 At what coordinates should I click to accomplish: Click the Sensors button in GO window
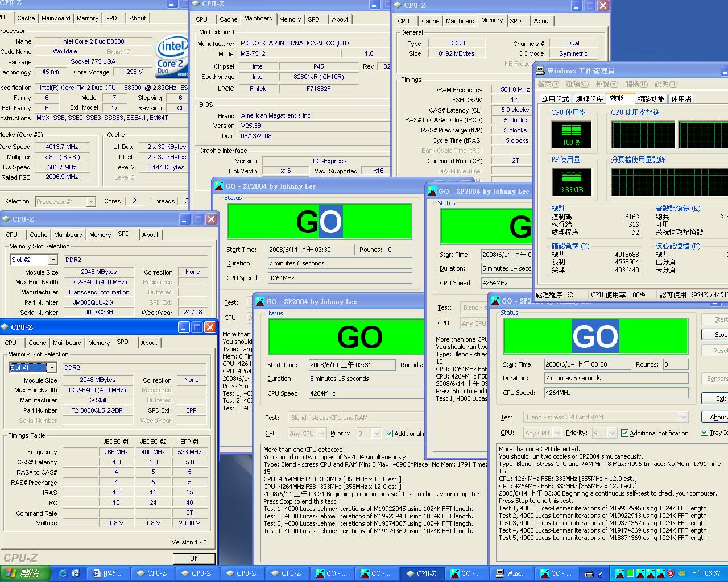coord(715,379)
